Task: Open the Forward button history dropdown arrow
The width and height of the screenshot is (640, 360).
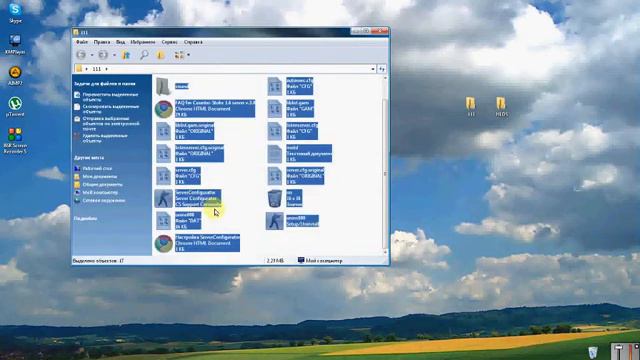Action: pos(114,55)
